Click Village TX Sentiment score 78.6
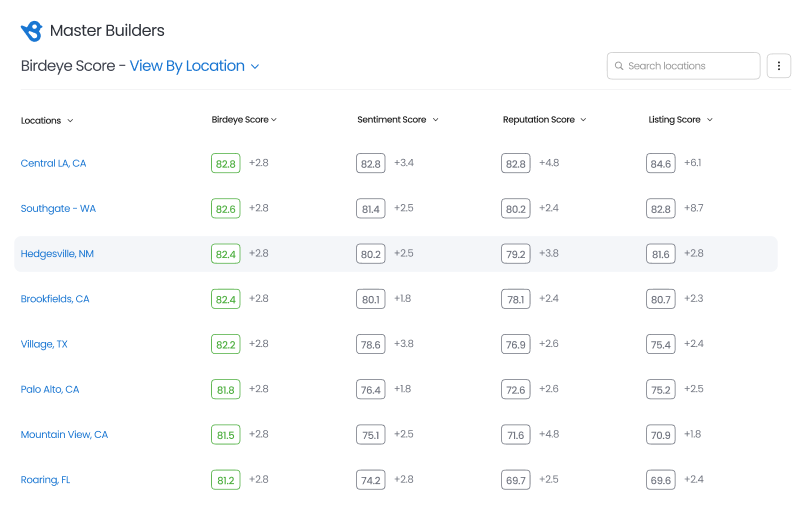This screenshot has width=812, height=523. [x=371, y=344]
